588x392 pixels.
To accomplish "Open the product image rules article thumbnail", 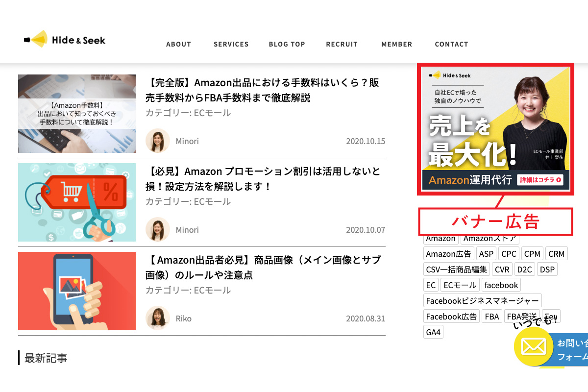I will click(77, 291).
